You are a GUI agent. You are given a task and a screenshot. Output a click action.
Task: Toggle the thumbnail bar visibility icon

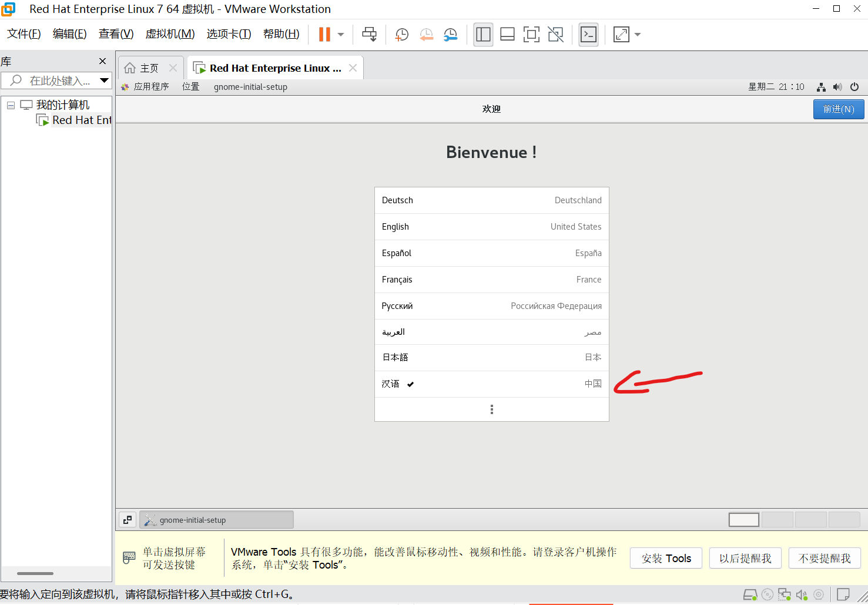[507, 34]
